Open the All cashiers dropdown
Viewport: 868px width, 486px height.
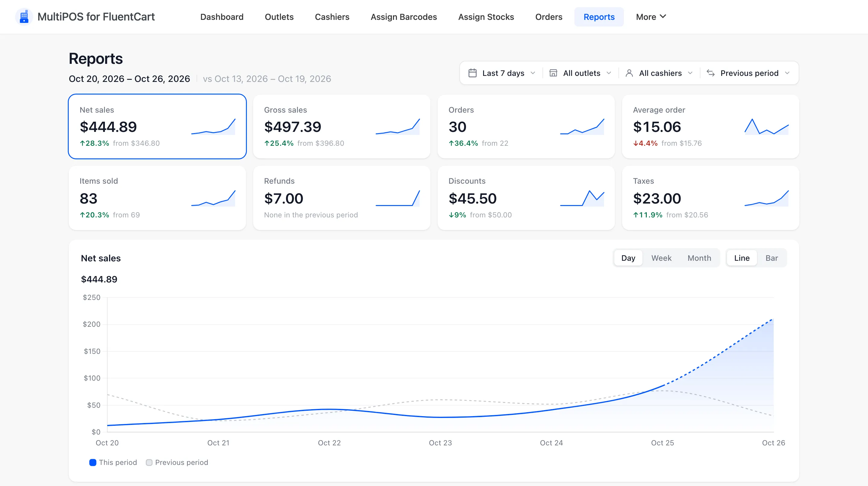[659, 73]
